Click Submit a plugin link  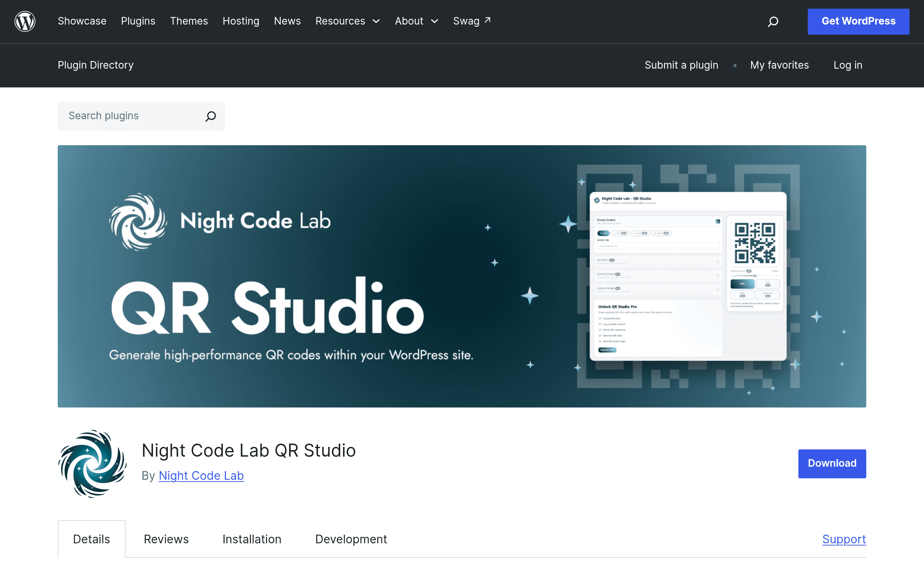(x=681, y=65)
